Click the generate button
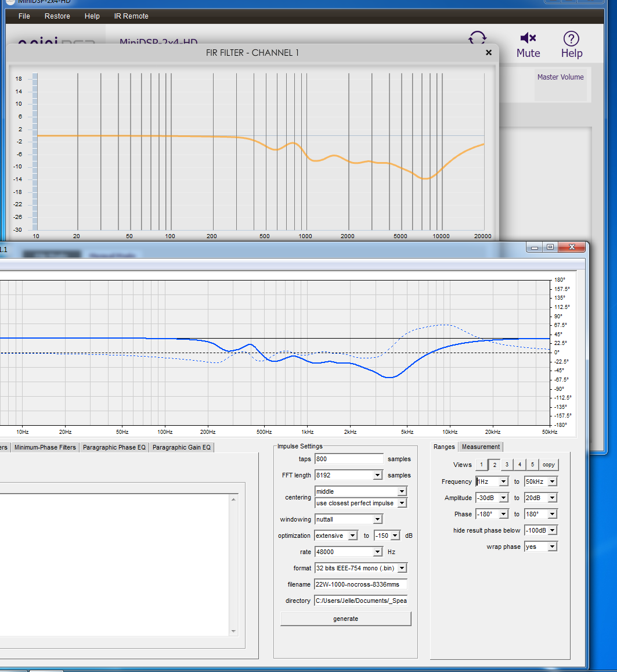This screenshot has height=672, width=617. coord(345,619)
